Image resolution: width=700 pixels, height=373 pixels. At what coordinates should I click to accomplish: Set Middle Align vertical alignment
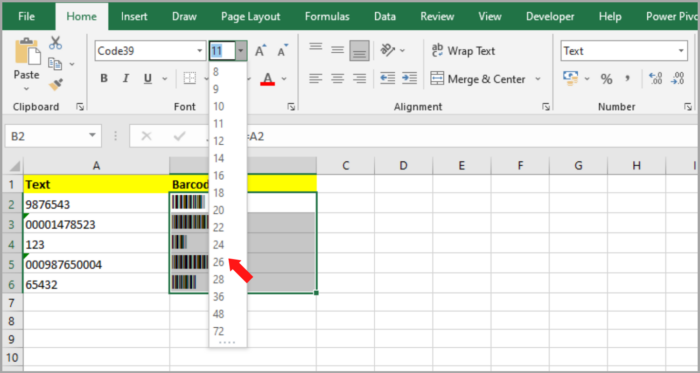338,50
